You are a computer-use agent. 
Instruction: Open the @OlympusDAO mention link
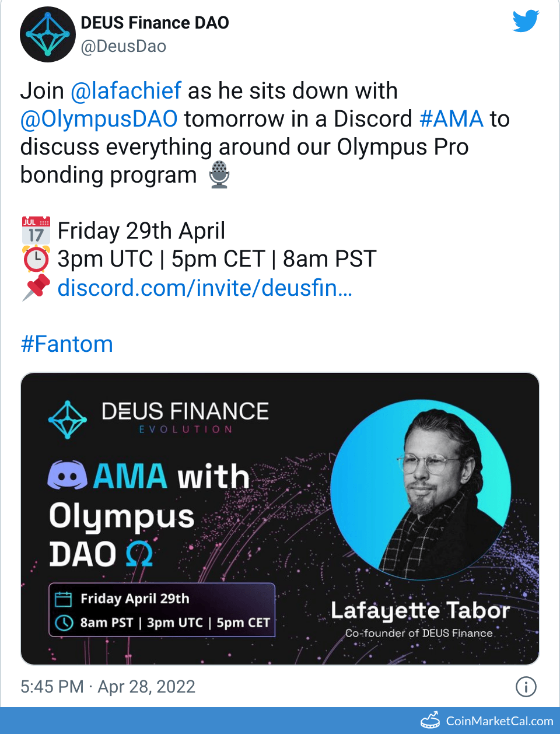click(x=99, y=119)
